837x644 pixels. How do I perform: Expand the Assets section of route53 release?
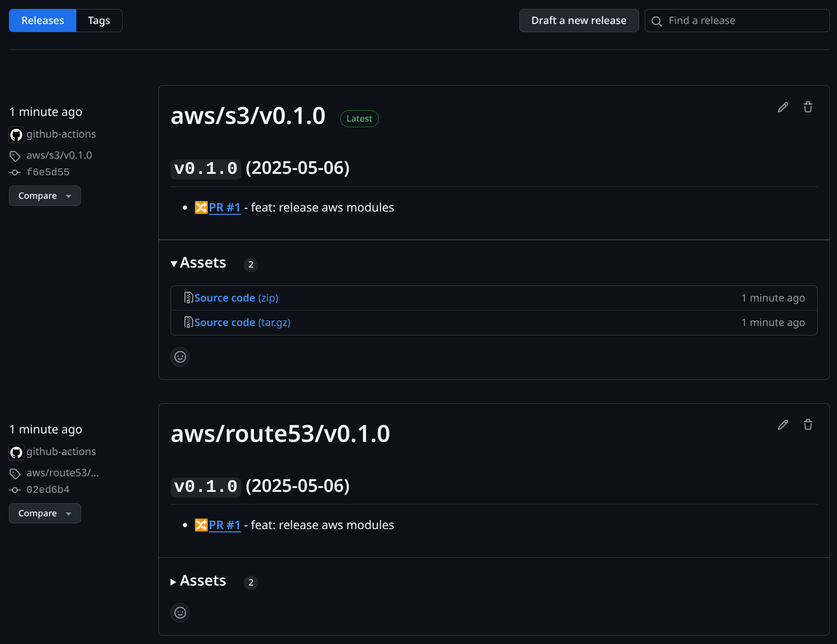[x=198, y=581]
